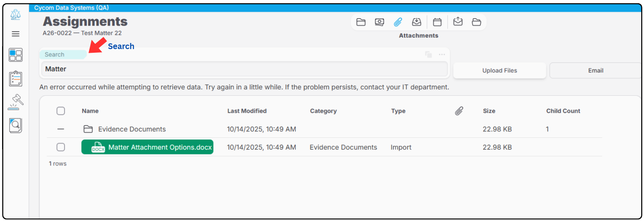Toggle the select-all checkbox in header
Screen dimensions: 644x221
tap(61, 111)
